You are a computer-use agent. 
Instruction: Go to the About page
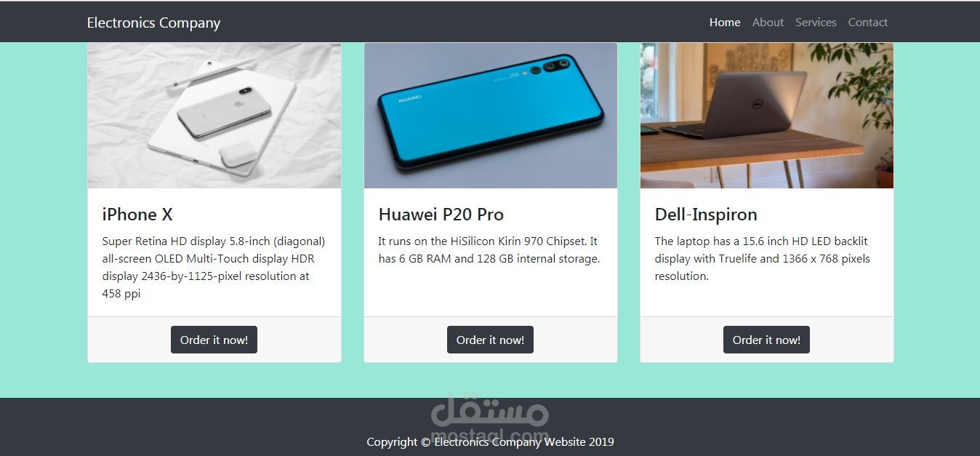tap(768, 23)
